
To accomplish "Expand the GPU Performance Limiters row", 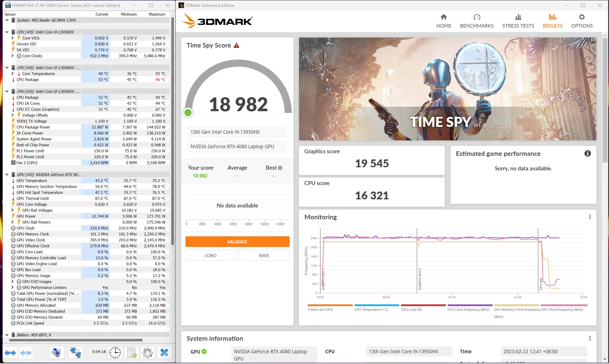I will [13, 287].
